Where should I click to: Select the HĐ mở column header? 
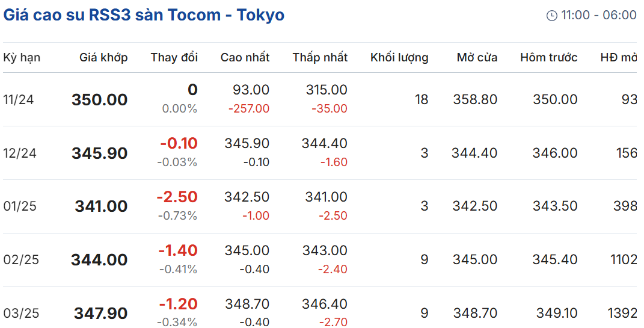619,57
